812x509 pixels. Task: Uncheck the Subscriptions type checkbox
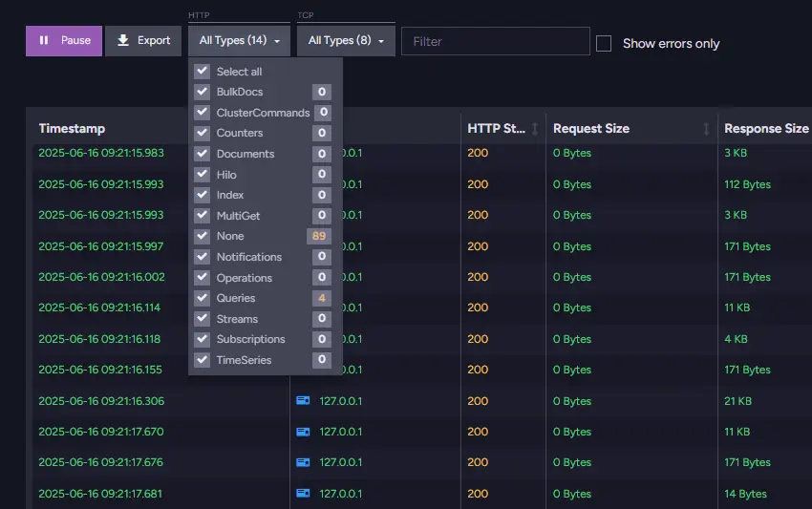202,339
